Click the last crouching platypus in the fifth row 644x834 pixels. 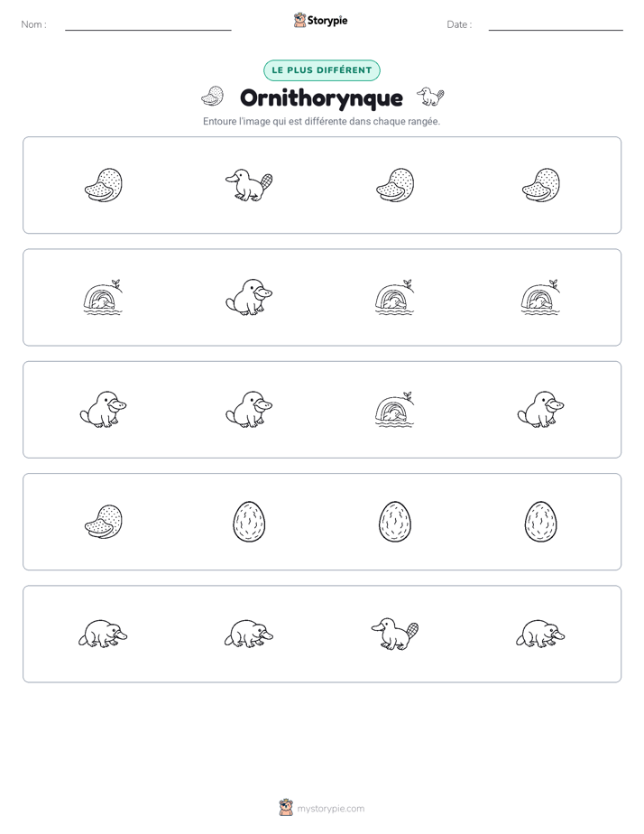point(540,634)
